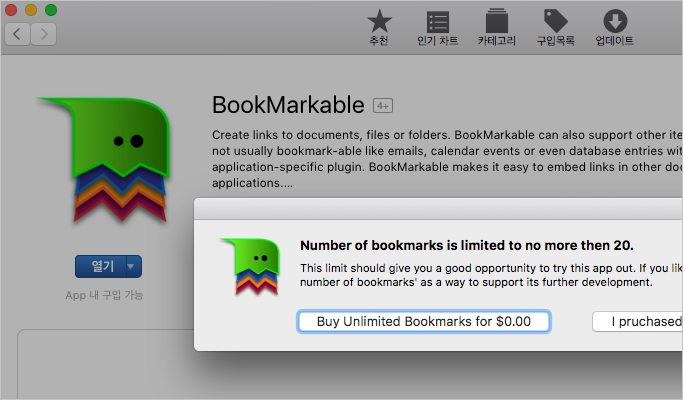The height and width of the screenshot is (400, 683).
Task: Close the App Store window
Action: (x=10, y=10)
